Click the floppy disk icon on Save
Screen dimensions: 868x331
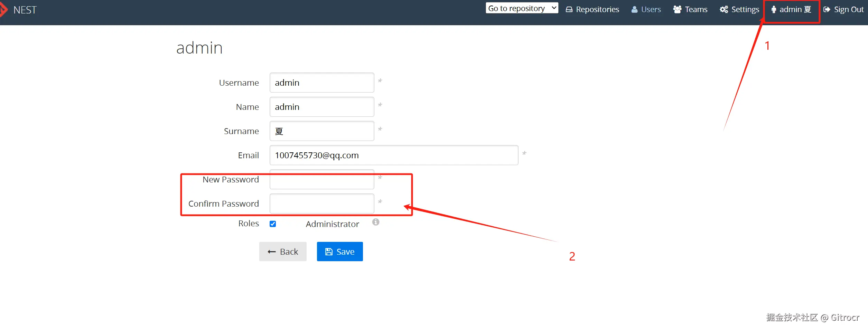tap(329, 252)
